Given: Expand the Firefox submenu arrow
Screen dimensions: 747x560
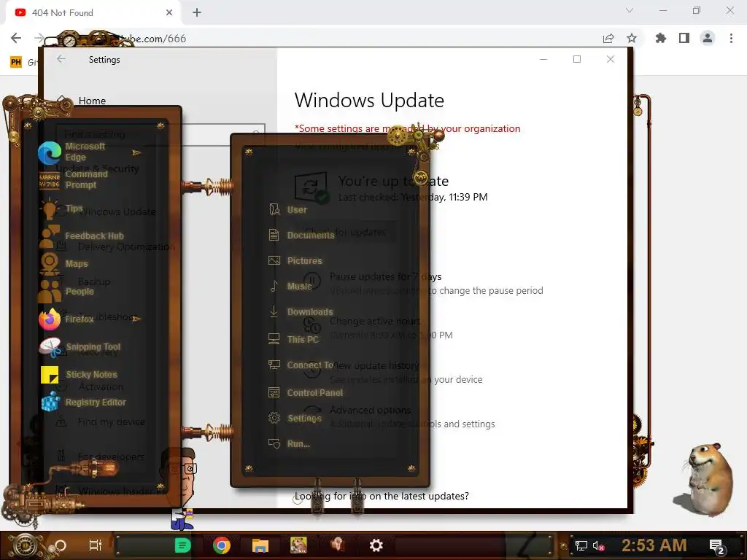Looking at the screenshot, I should point(136,319).
